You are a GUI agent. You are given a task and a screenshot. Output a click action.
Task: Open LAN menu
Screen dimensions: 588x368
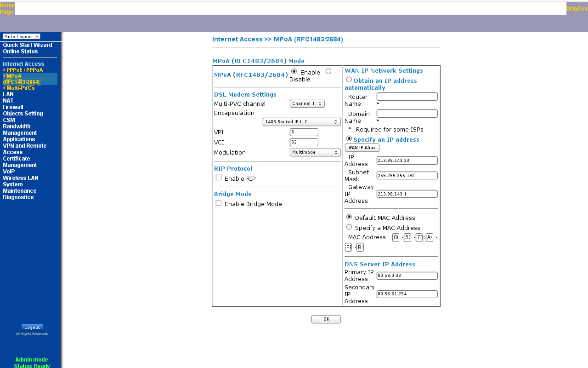click(x=8, y=94)
